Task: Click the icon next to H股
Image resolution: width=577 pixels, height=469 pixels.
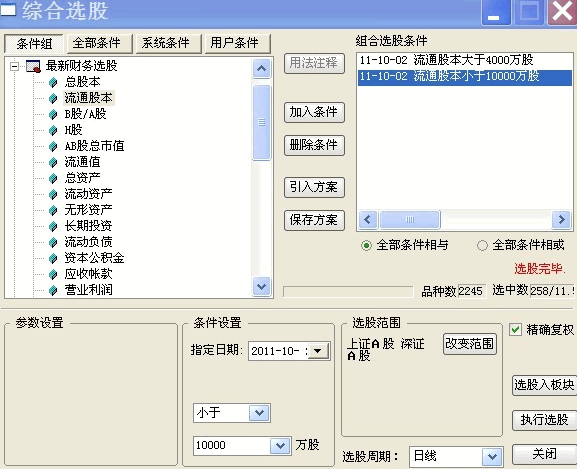Action: 53,130
